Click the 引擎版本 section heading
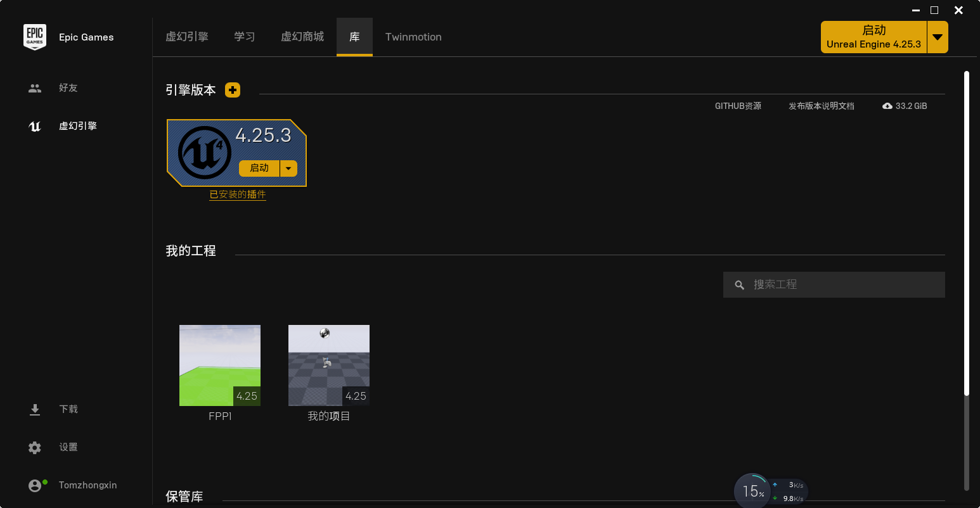980x508 pixels. click(191, 90)
